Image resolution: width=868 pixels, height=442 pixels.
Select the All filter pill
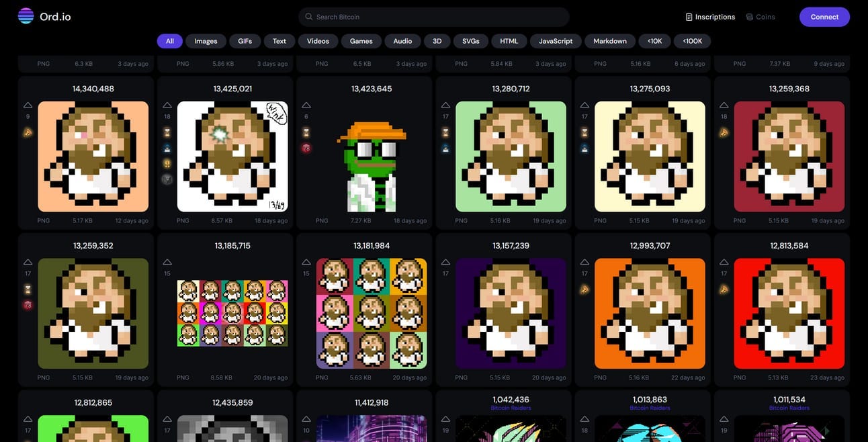tap(170, 41)
